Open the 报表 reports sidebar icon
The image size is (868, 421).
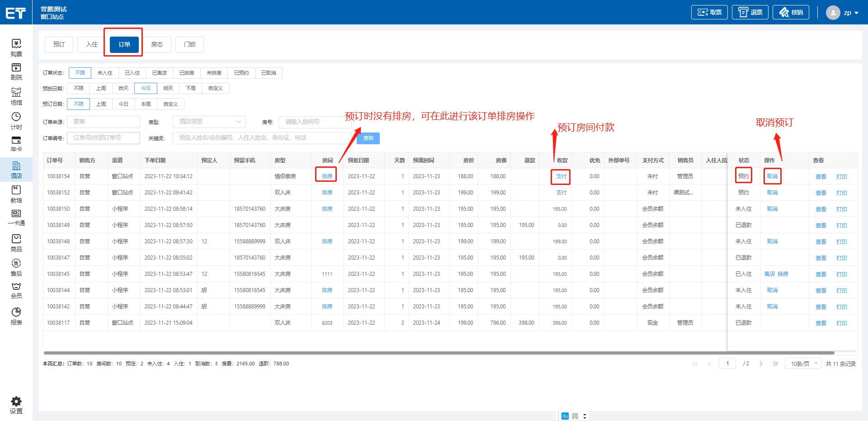click(16, 316)
